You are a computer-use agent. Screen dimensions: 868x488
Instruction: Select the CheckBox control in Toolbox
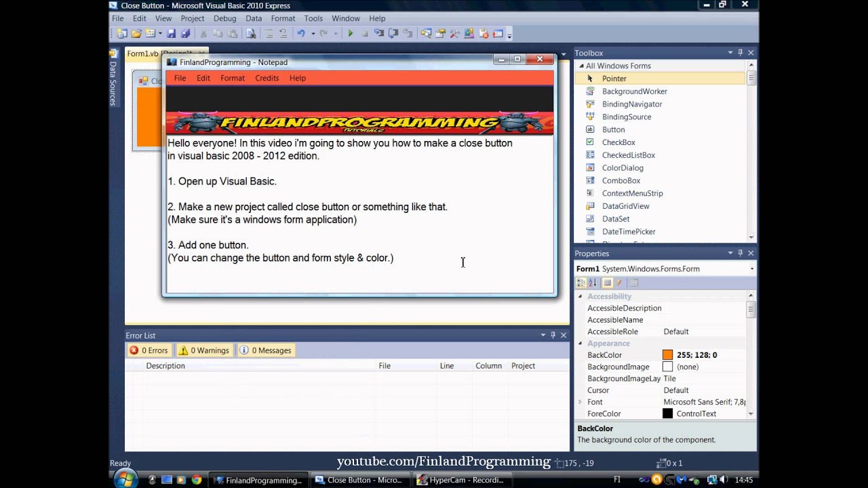(618, 142)
